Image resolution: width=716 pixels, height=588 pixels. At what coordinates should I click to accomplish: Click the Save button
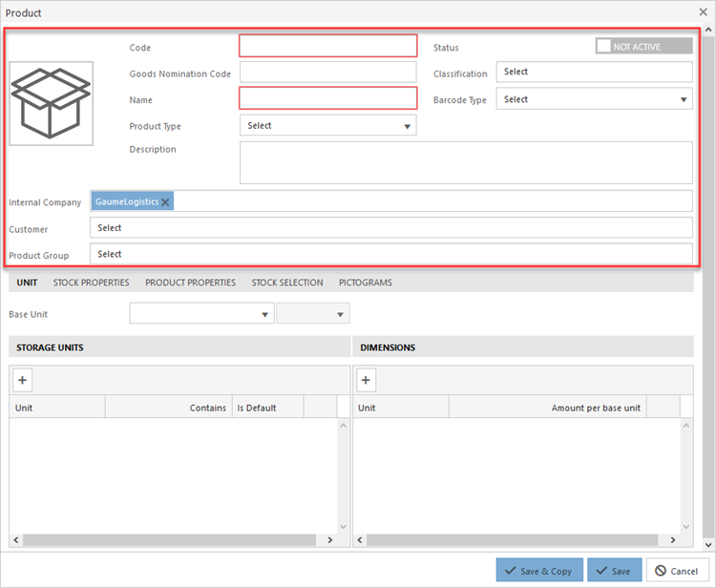pyautogui.click(x=614, y=570)
